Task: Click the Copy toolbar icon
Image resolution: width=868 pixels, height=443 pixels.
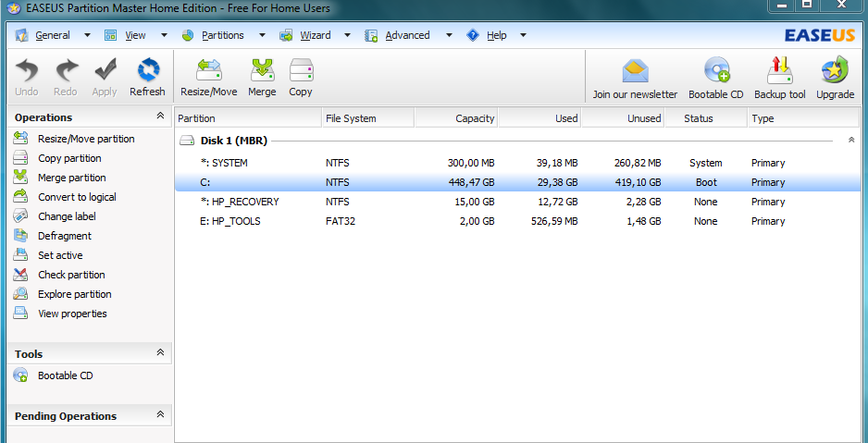Action: coord(301,70)
